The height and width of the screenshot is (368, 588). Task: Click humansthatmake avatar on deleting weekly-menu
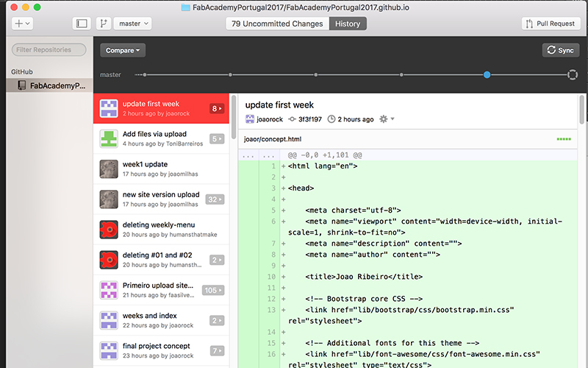[109, 230]
